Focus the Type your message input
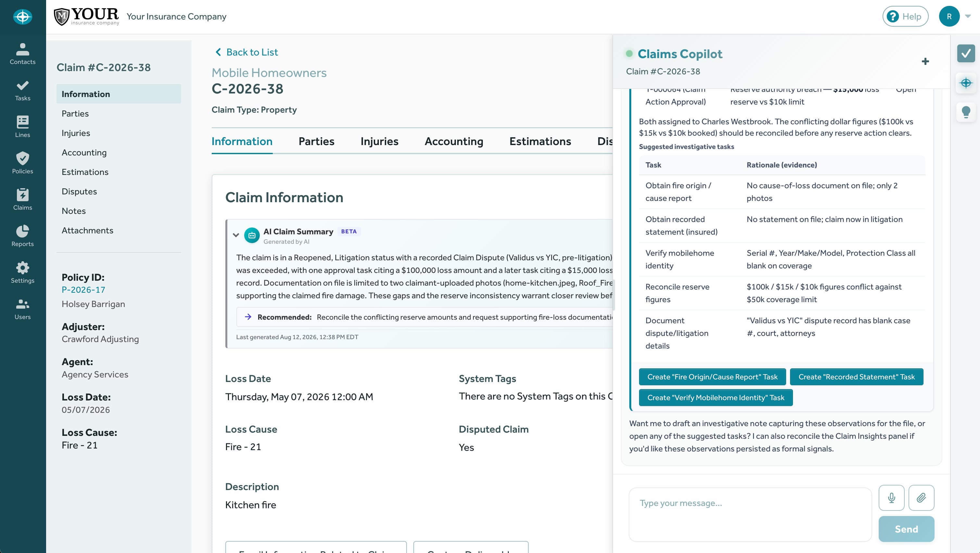Viewport: 980px width, 553px height. pos(750,514)
